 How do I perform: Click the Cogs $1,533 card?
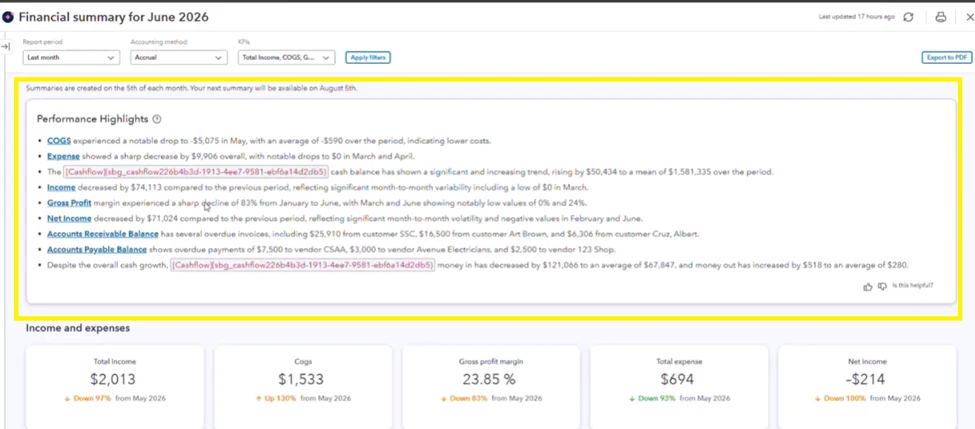(x=303, y=387)
